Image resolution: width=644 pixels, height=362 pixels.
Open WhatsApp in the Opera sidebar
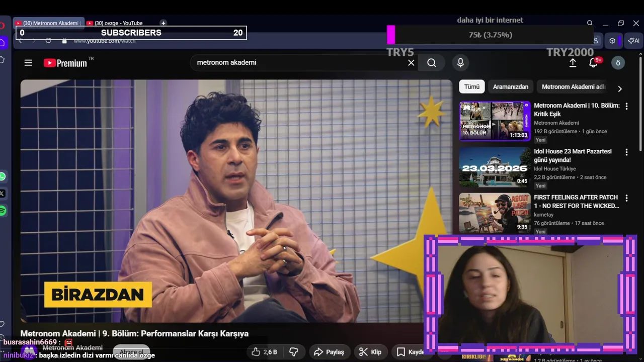pyautogui.click(x=3, y=176)
